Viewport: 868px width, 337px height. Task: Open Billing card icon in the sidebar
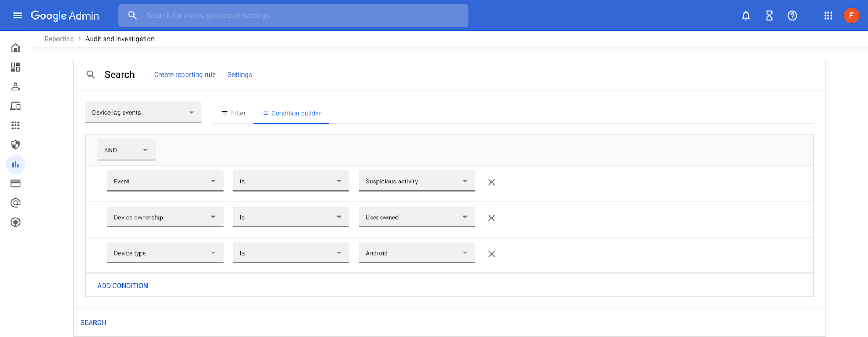click(16, 183)
